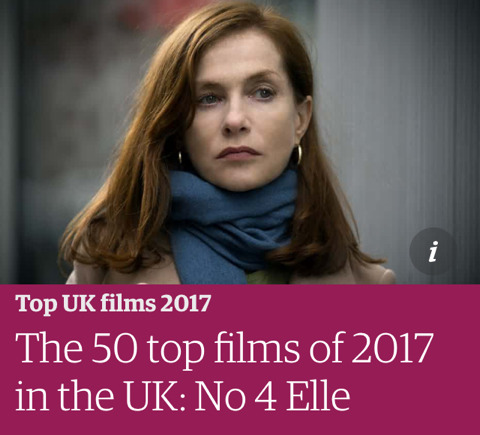
Task: Click the Elle article photo thumbnail
Action: [240, 142]
